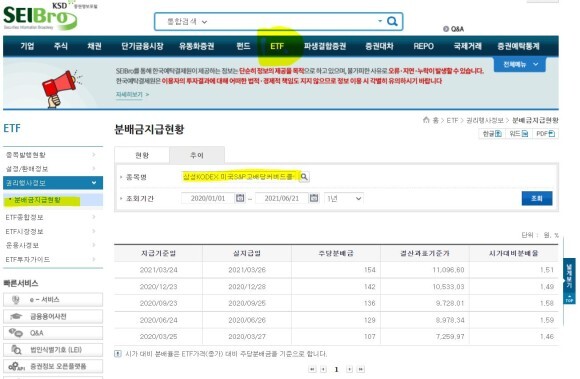Image resolution: width=580 pixels, height=379 pixels.
Task: Export page as PDF
Action: click(545, 133)
